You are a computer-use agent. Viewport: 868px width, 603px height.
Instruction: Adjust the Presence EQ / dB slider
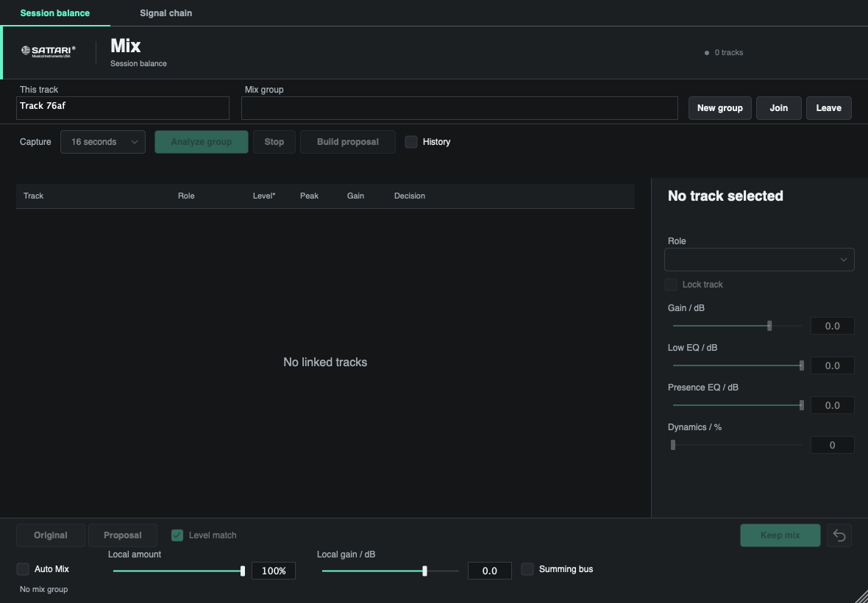(737, 405)
